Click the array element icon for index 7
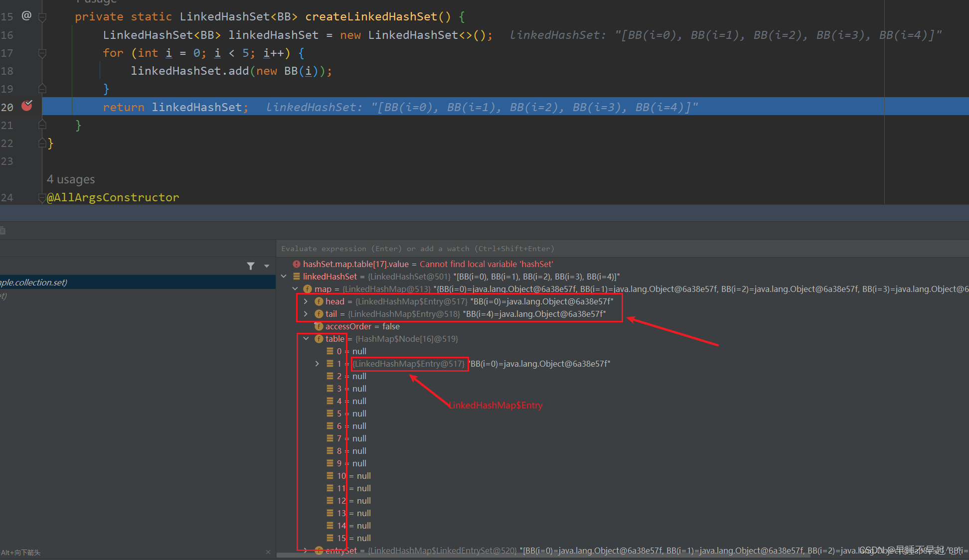969x560 pixels. click(x=330, y=438)
